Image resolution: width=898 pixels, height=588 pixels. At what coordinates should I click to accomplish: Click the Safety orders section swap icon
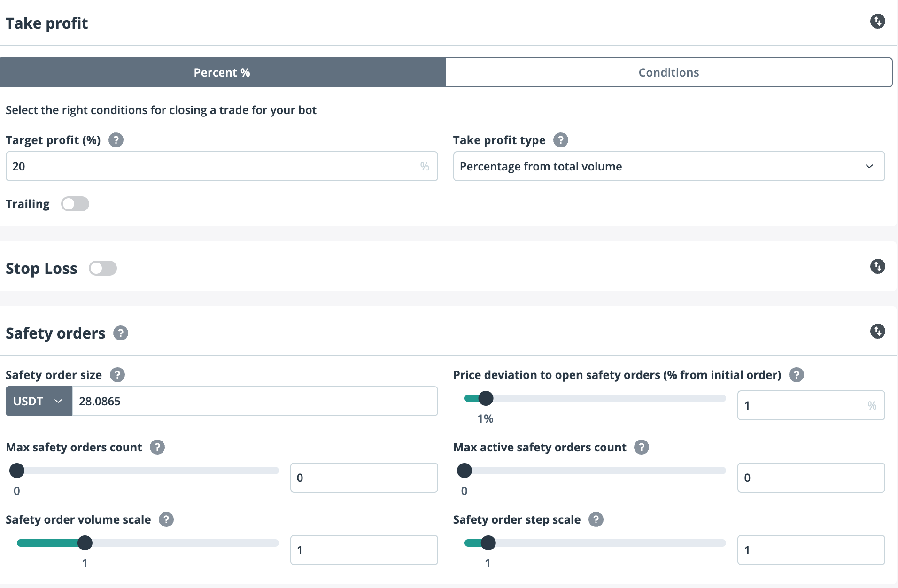[x=877, y=332]
